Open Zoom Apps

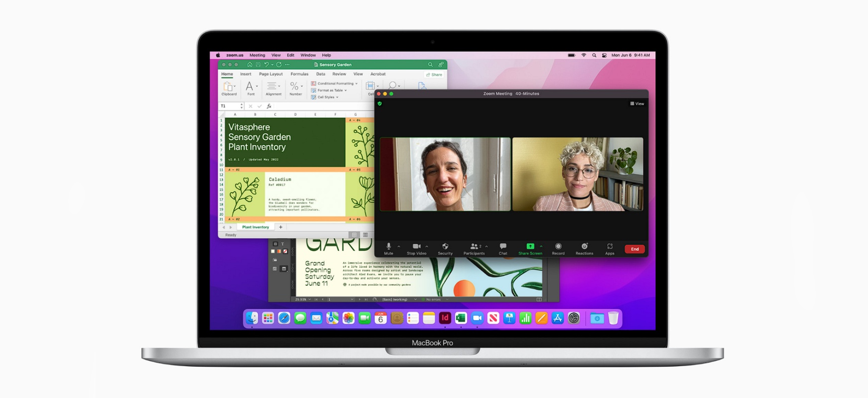[610, 249]
